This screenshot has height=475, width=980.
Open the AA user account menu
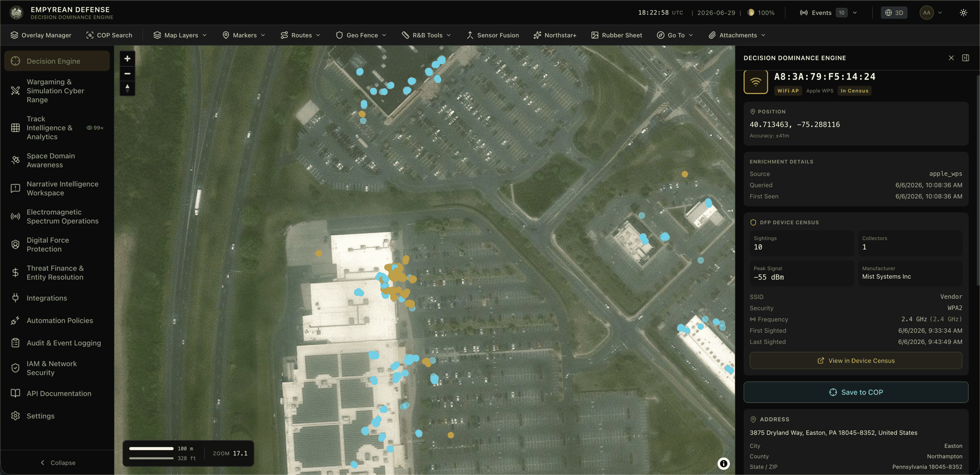931,12
